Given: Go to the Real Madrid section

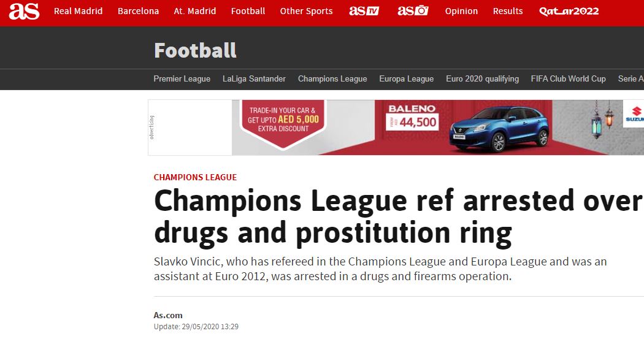Looking at the screenshot, I should [x=79, y=11].
